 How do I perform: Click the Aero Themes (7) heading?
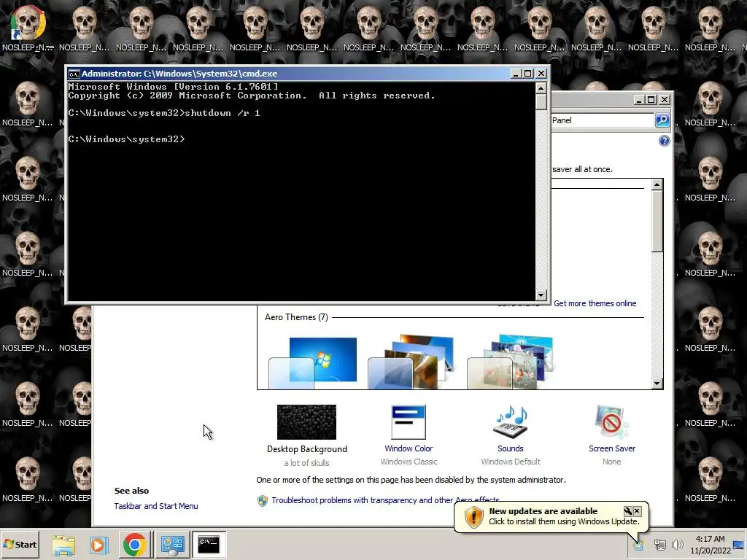296,317
